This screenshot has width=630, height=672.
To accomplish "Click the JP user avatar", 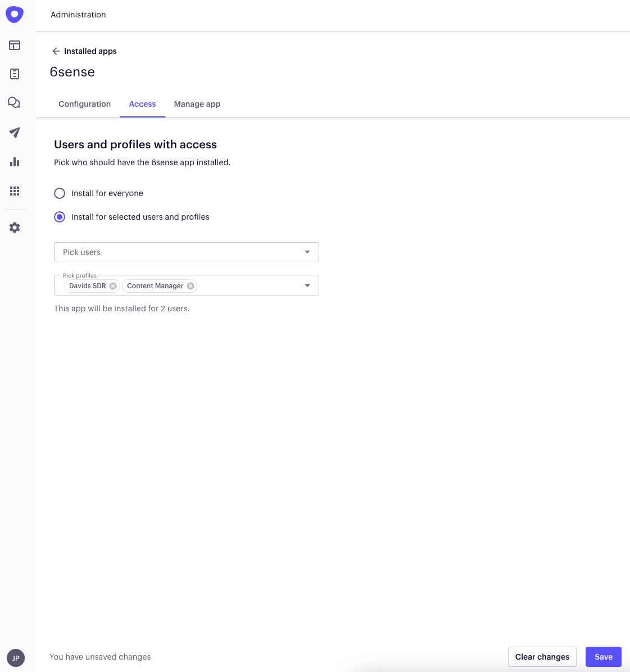I will 16,658.
